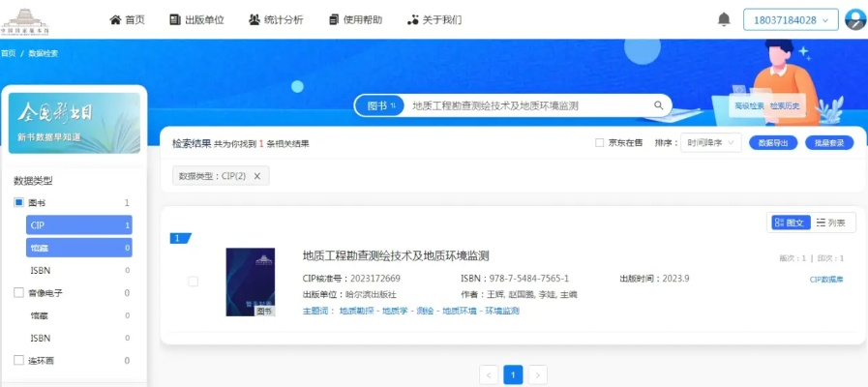Open the 统计分析 menu

pos(275,19)
